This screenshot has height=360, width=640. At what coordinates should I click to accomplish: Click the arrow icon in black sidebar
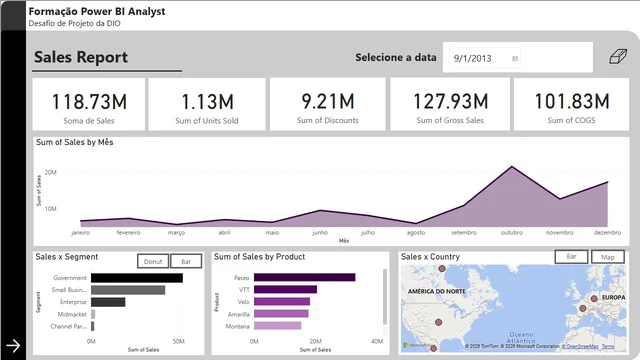point(13,346)
